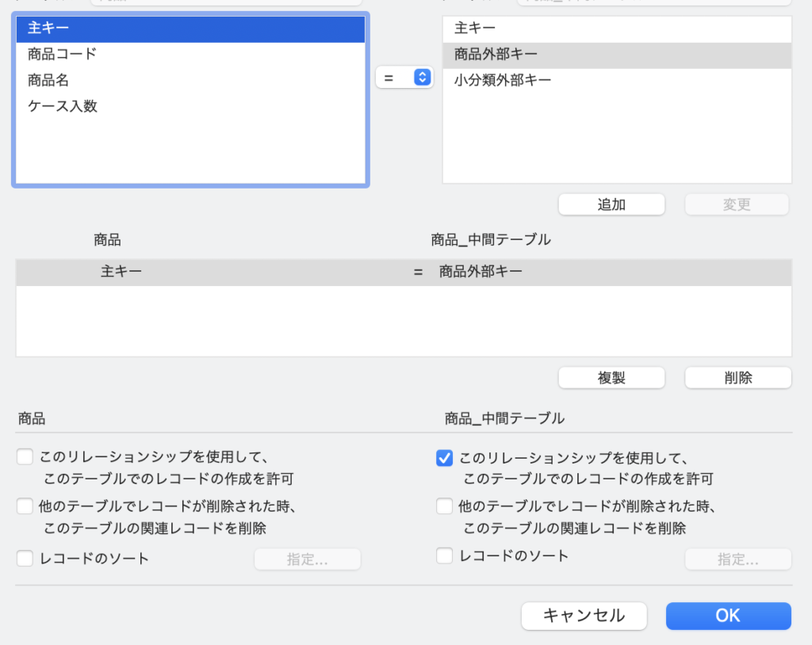Click the 複製 button
The width and height of the screenshot is (812, 645).
[x=611, y=378]
